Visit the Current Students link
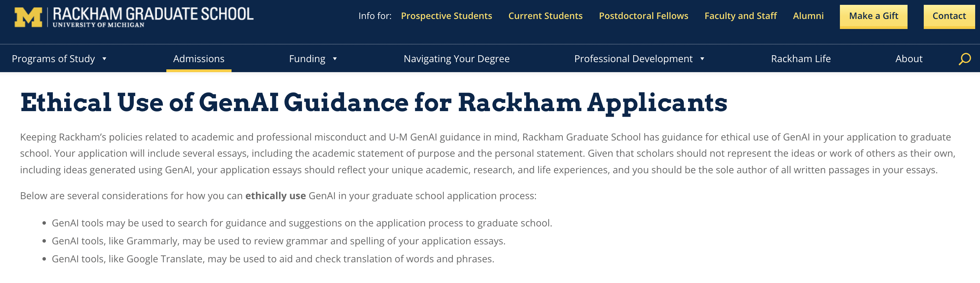 click(x=545, y=16)
